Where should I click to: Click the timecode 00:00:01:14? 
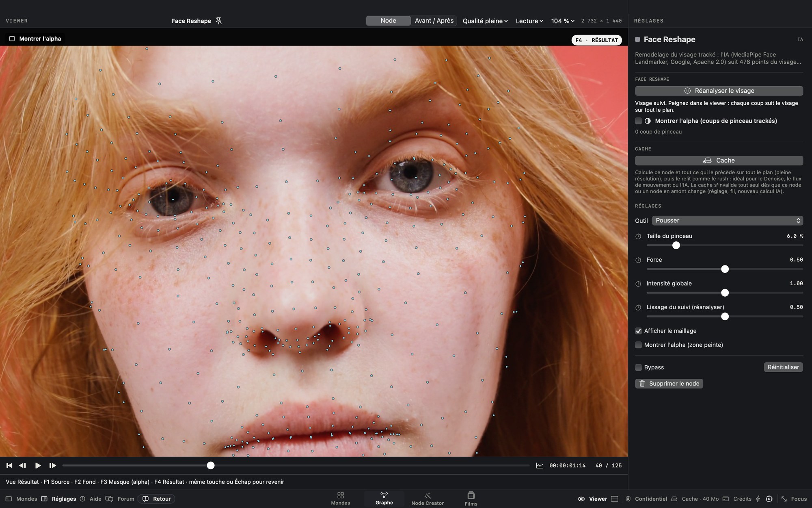tap(567, 466)
